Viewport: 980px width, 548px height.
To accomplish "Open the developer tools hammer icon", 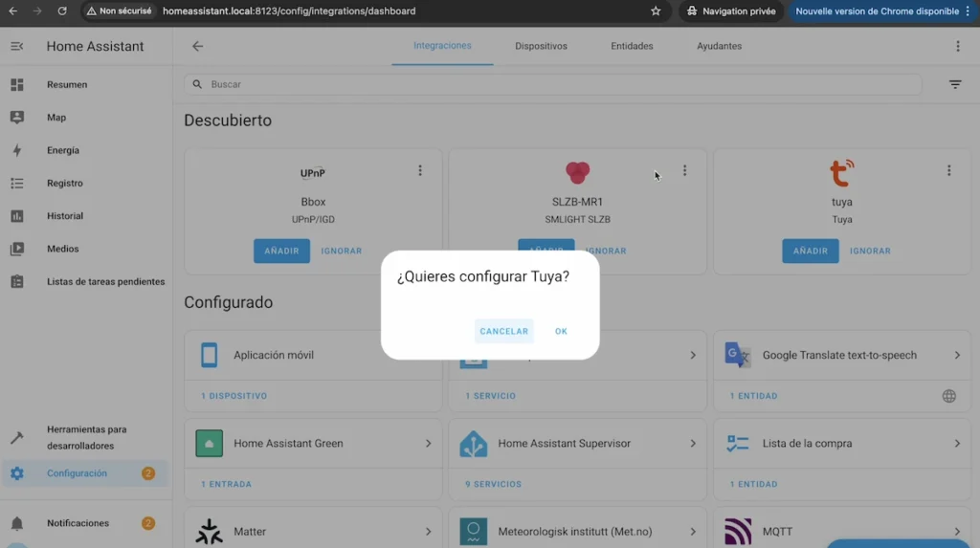I will click(17, 437).
